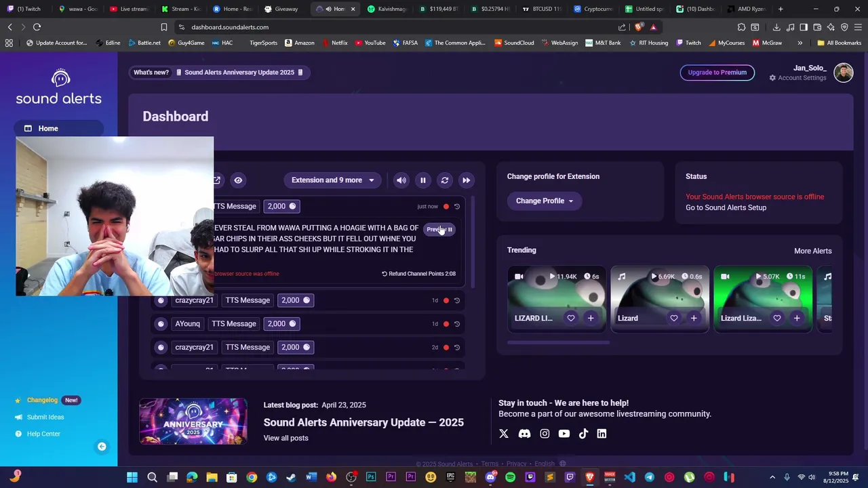Open the Sound Alerts YouTube link
This screenshot has height=488, width=868.
[x=564, y=434]
